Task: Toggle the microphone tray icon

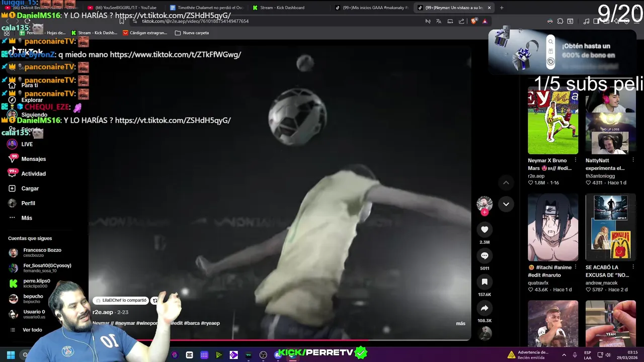Action: [x=575, y=355]
